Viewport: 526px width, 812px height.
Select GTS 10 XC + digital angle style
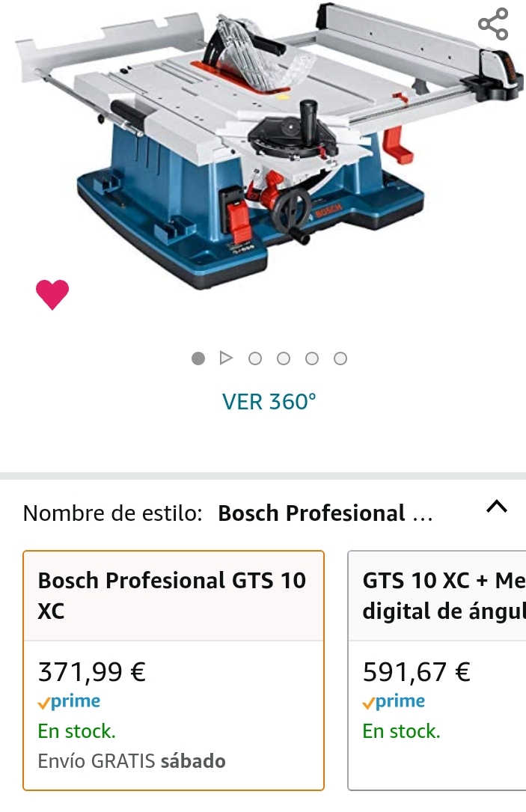click(x=437, y=670)
